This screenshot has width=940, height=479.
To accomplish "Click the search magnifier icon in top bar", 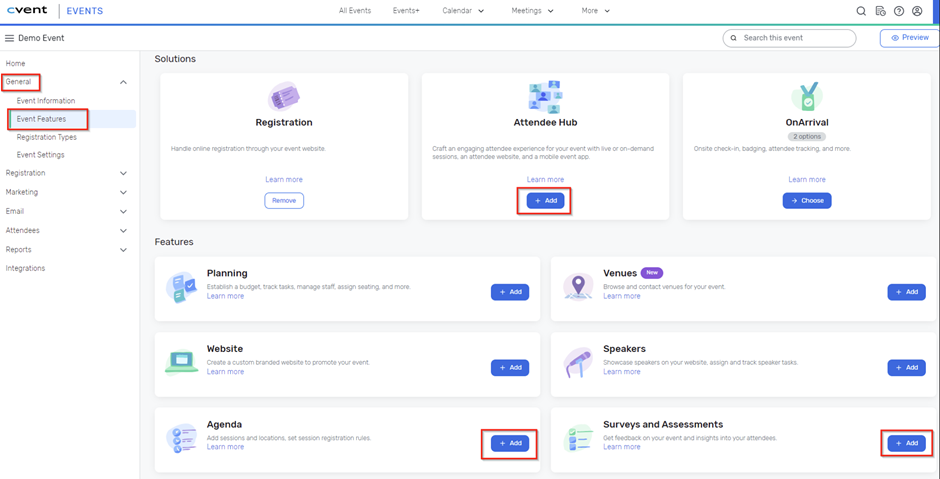I will 861,11.
